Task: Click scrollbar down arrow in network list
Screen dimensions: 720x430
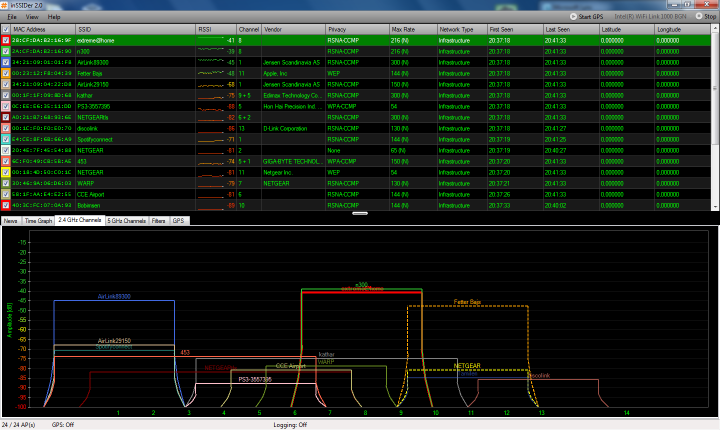Action: [x=715, y=207]
